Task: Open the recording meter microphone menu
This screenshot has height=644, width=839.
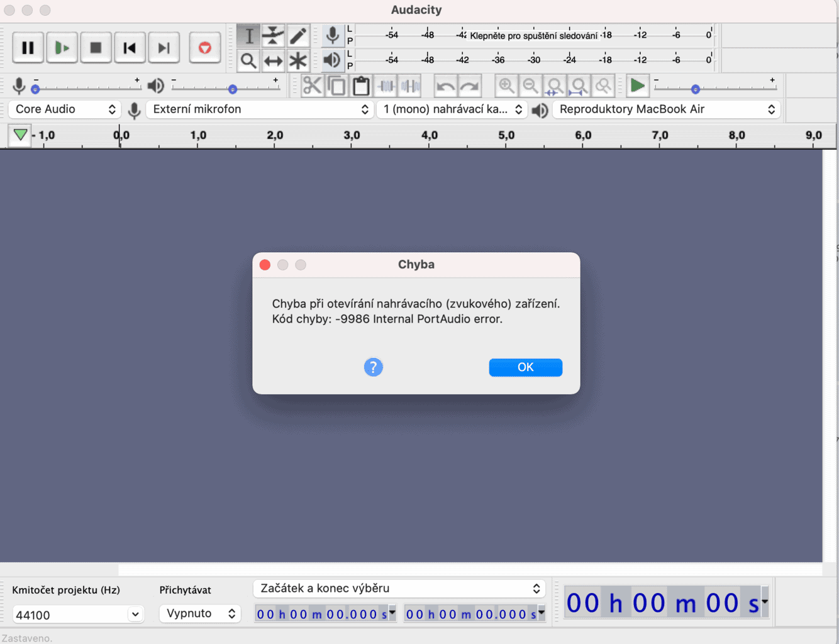Action: pyautogui.click(x=332, y=35)
